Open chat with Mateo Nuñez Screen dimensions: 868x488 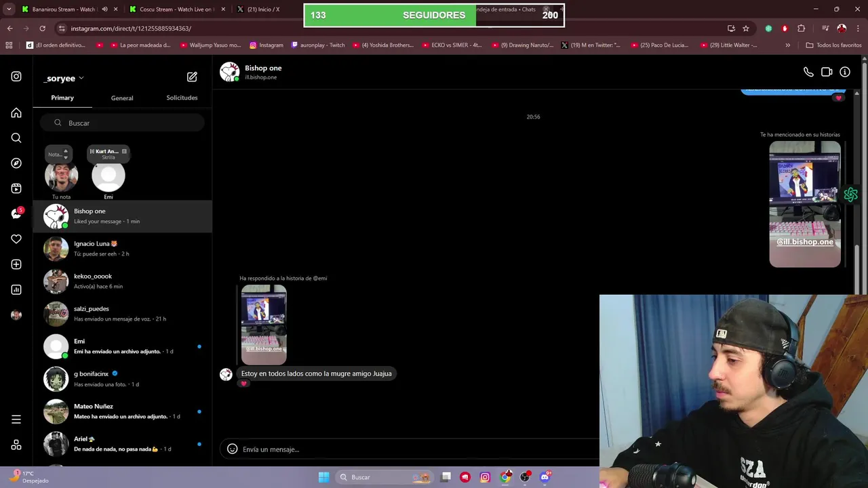(x=122, y=411)
